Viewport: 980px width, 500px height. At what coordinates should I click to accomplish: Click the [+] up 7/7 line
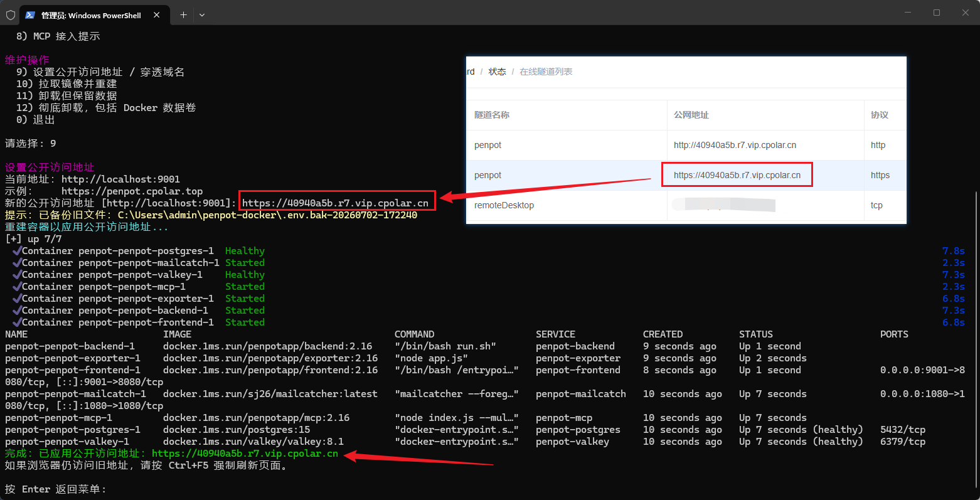coord(33,239)
